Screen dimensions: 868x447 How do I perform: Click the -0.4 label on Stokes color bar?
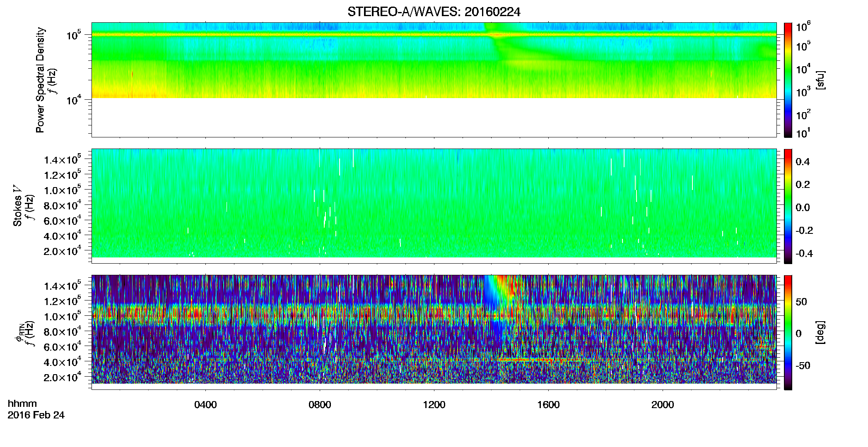coord(804,254)
